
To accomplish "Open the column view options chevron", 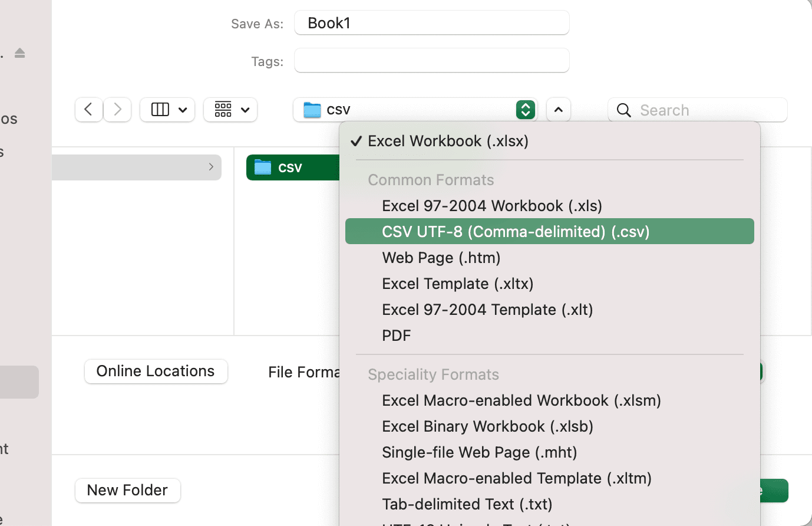I will point(182,109).
